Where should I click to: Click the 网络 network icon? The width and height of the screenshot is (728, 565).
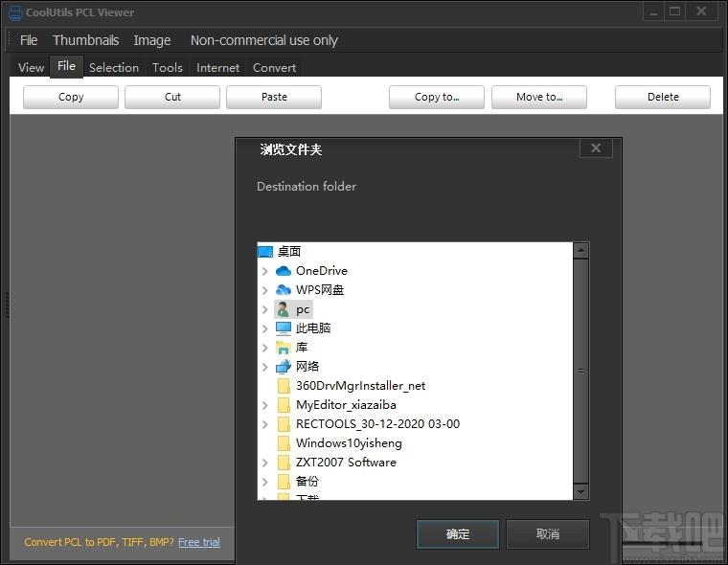[x=284, y=367]
